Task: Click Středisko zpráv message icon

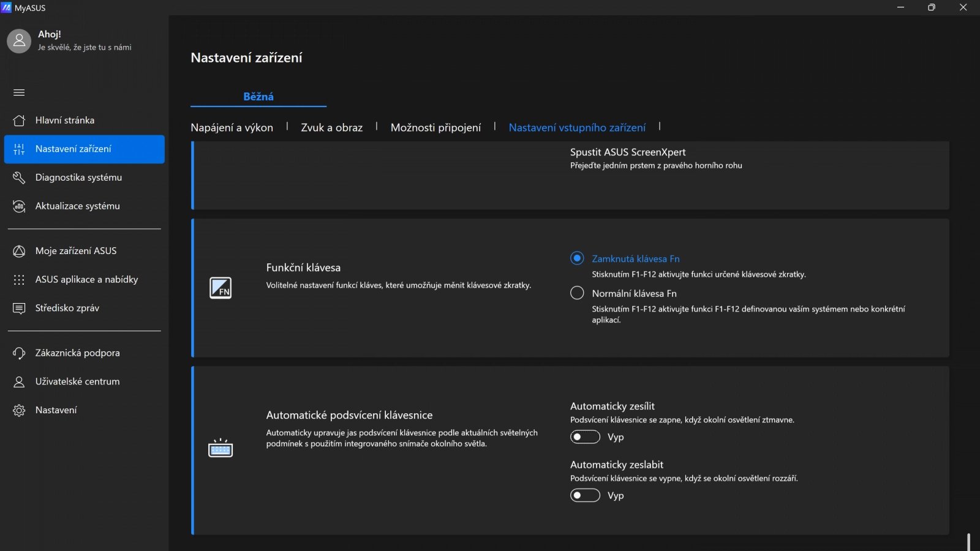Action: click(19, 308)
